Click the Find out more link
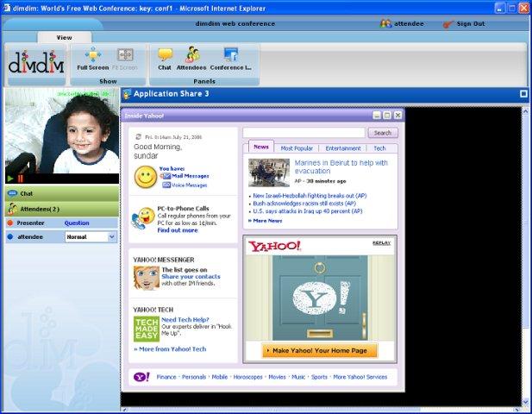The width and height of the screenshot is (532, 414). click(x=178, y=230)
